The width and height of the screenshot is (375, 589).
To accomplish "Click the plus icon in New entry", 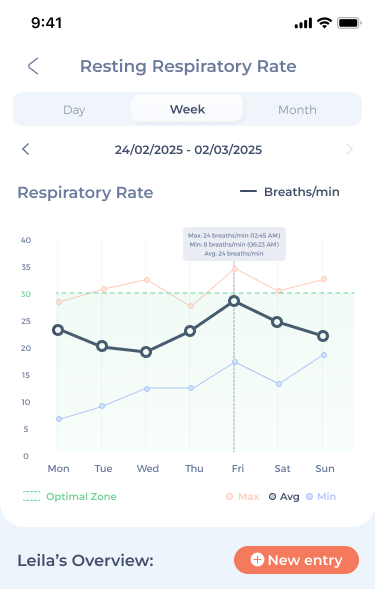I will coord(257,560).
